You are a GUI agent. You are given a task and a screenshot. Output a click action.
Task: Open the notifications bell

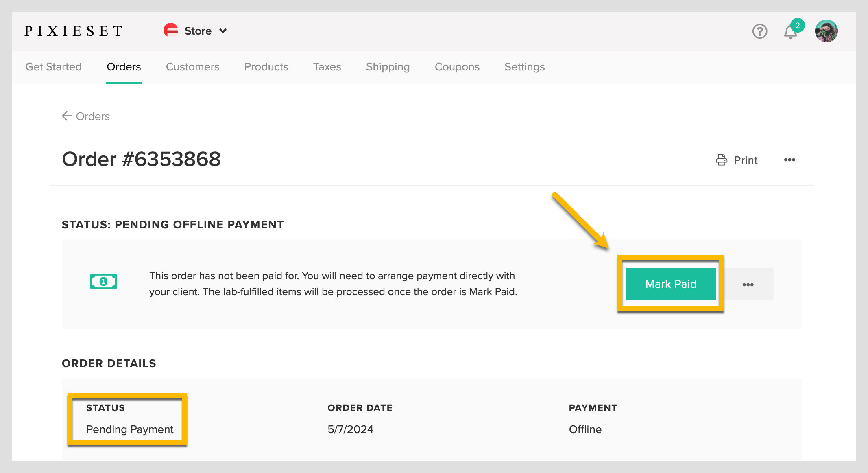click(789, 32)
